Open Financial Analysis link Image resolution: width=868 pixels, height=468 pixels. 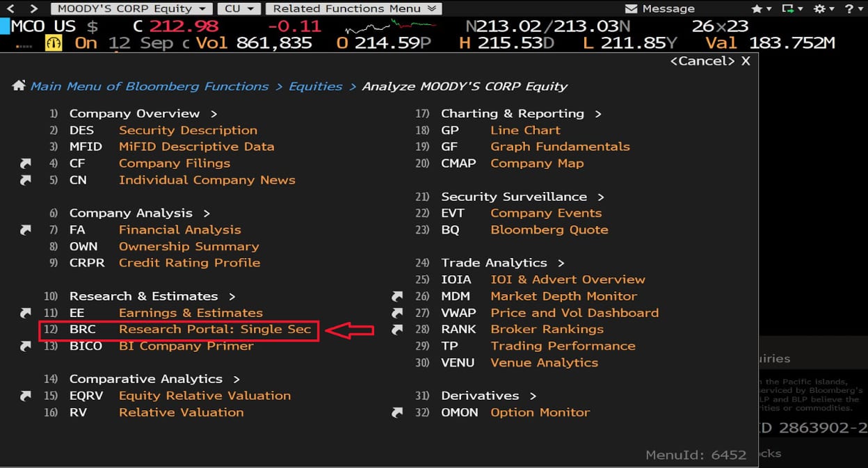[x=180, y=229]
